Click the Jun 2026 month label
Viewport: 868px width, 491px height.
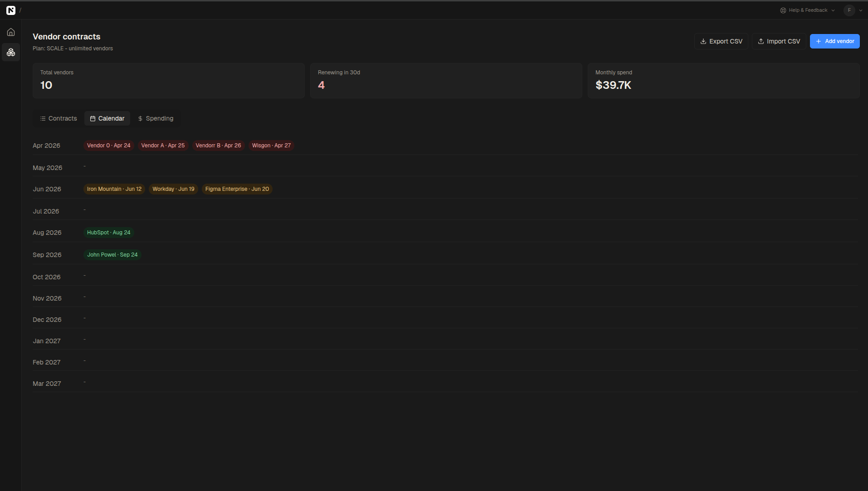coord(47,189)
